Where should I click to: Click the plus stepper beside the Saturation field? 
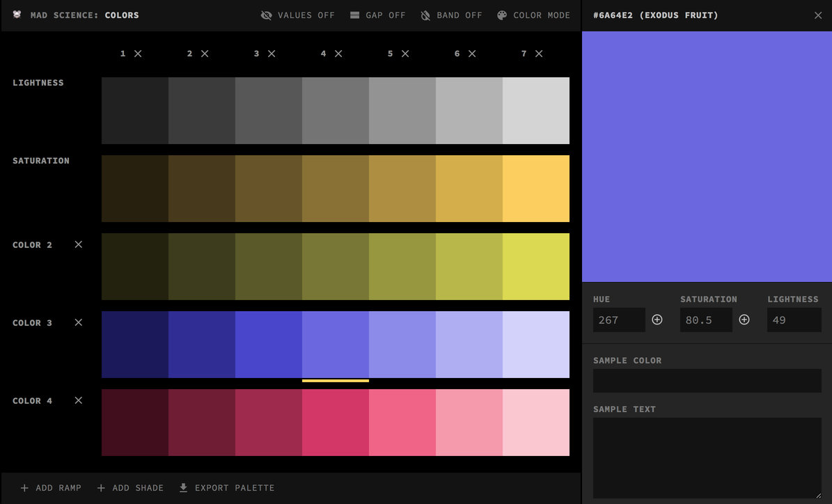click(744, 320)
